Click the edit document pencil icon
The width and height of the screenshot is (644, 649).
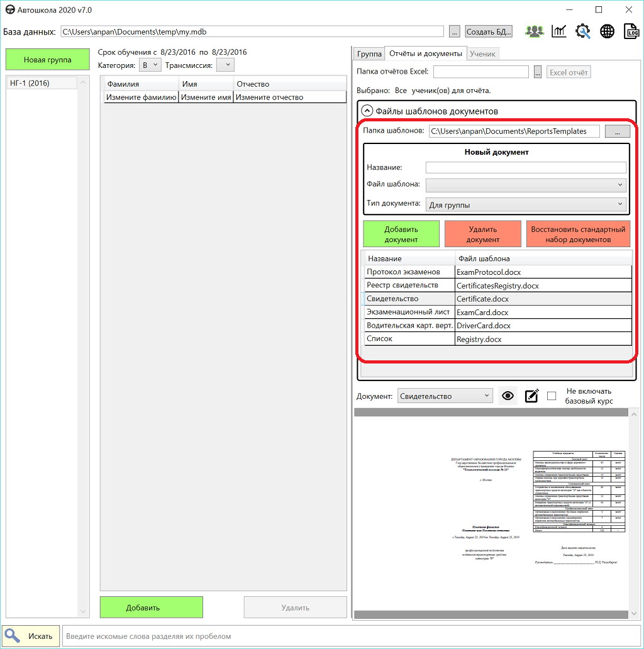click(531, 396)
